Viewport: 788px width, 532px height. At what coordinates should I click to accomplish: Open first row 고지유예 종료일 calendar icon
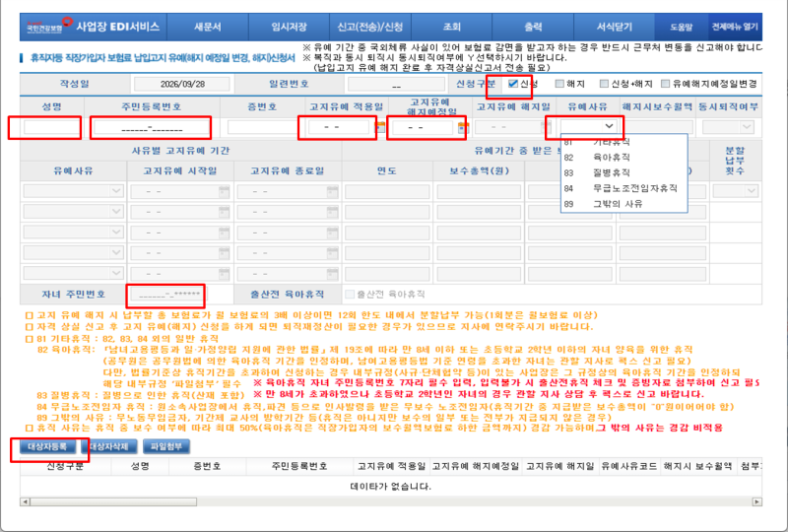(332, 191)
